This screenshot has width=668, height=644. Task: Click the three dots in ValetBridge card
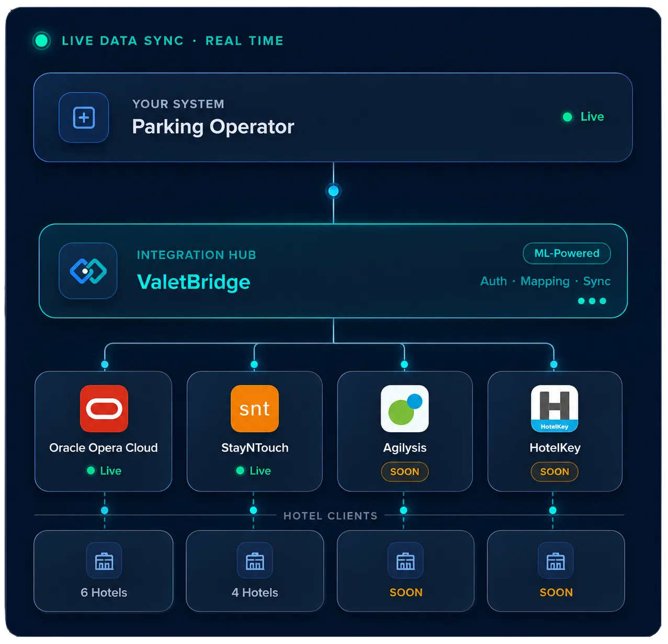click(592, 301)
